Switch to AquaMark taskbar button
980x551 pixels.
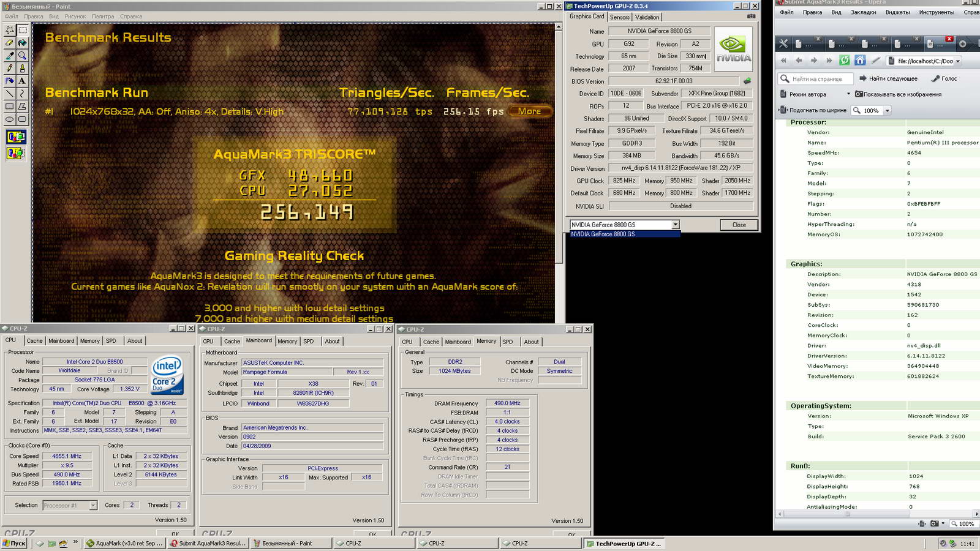[x=124, y=543]
